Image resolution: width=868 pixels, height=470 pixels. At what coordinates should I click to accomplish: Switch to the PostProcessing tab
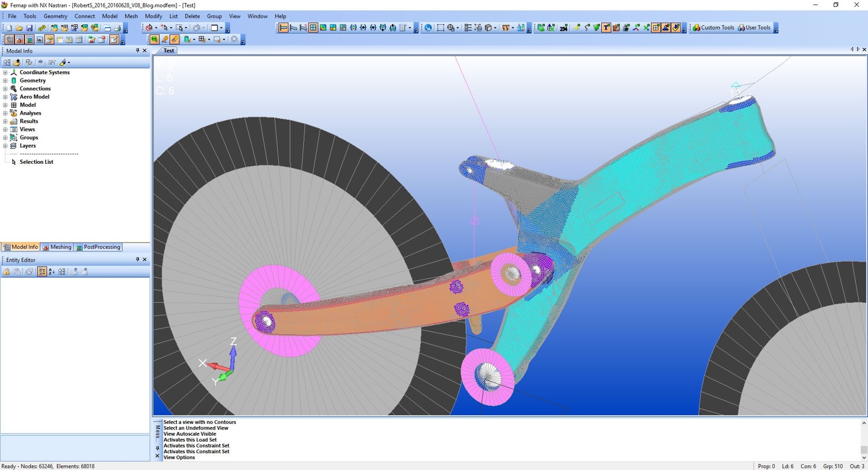(x=98, y=247)
